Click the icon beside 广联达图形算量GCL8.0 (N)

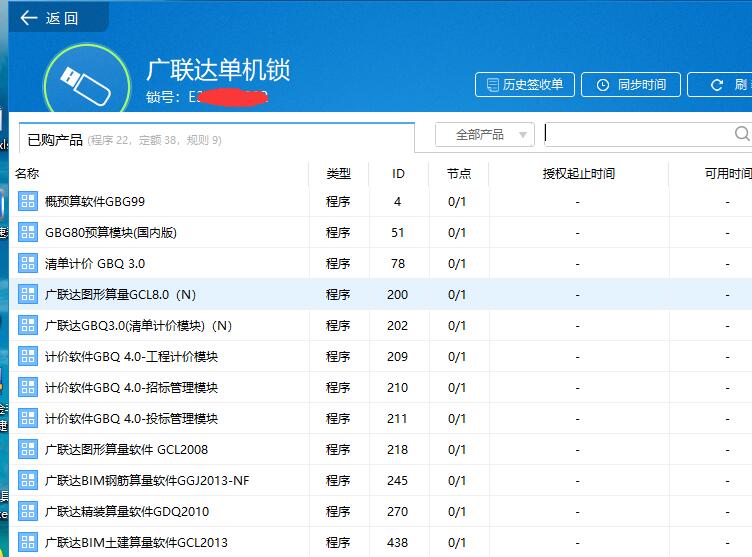pyautogui.click(x=28, y=294)
